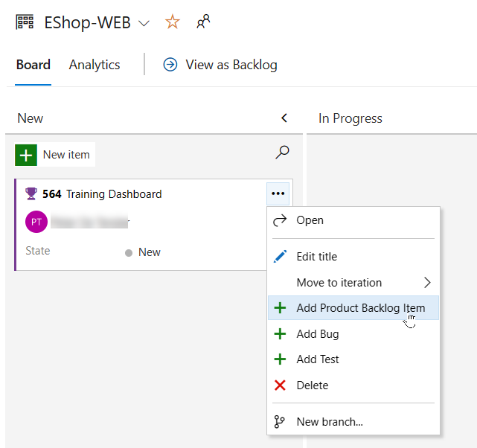Click Delete in the context menu
The width and height of the screenshot is (477, 448).
pos(312,385)
